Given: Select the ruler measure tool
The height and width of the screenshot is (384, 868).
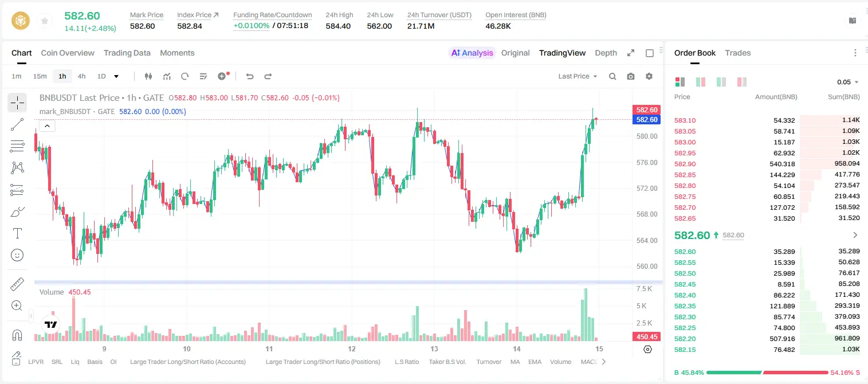Looking at the screenshot, I should [x=17, y=284].
